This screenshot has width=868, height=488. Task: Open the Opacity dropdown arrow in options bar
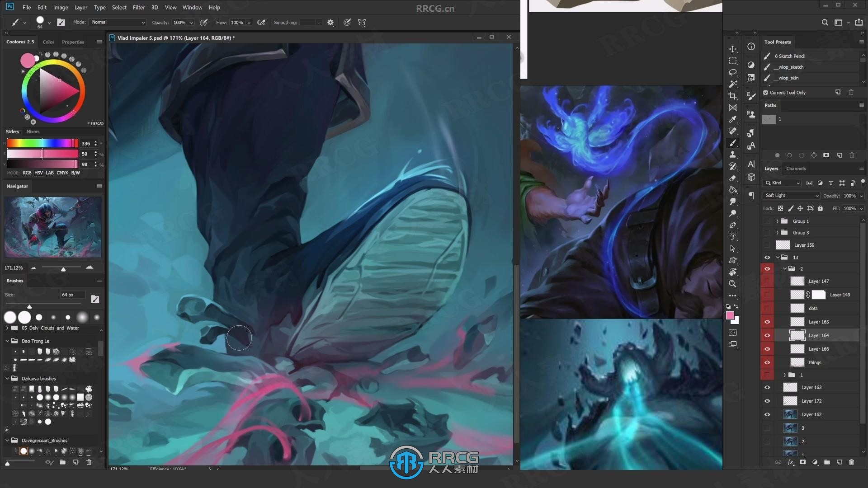click(191, 23)
